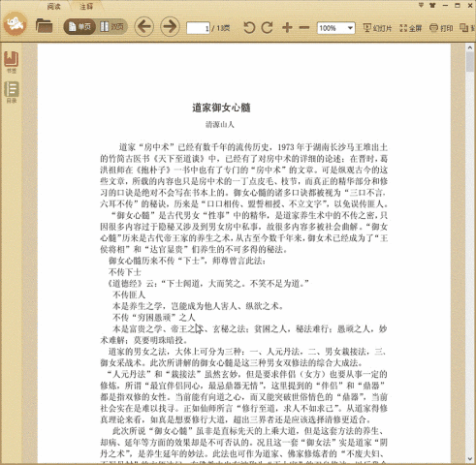Viewport: 476px width, 465px height.
Task: Go to the previous page
Action: coord(143,26)
